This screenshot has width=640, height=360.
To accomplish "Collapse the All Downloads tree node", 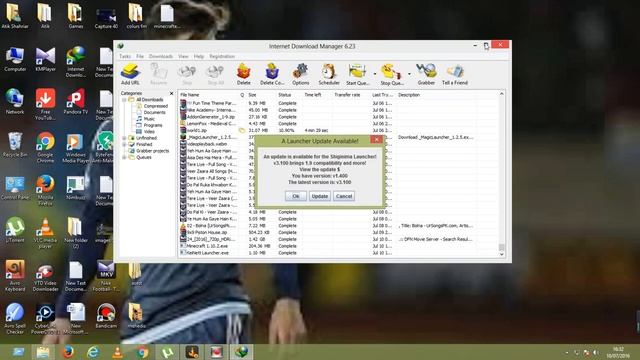I will coord(124,100).
